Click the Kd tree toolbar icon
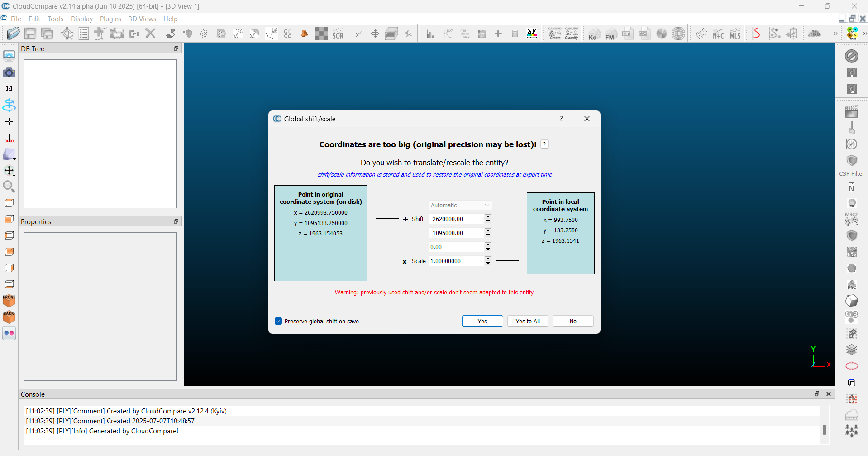This screenshot has width=868, height=456. (593, 34)
